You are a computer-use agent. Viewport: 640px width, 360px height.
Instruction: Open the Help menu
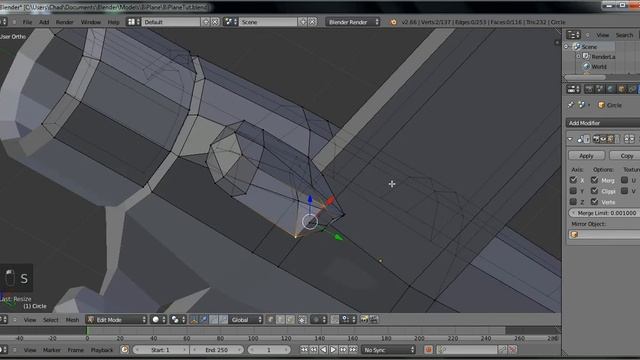(113, 22)
